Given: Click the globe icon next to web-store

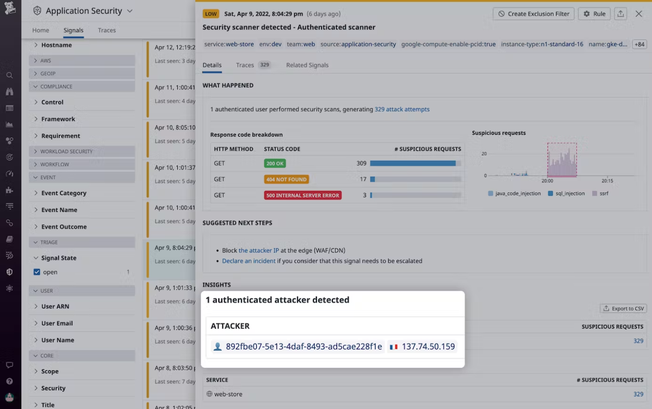Looking at the screenshot, I should [209, 394].
